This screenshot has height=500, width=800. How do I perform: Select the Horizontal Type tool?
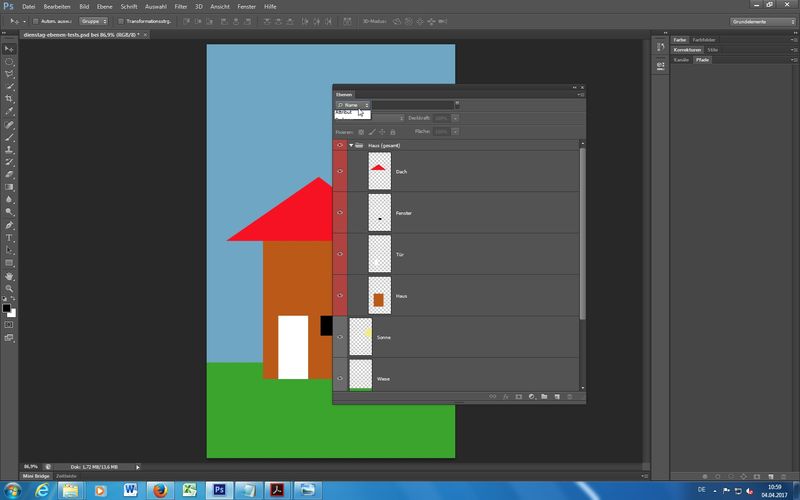tap(10, 238)
